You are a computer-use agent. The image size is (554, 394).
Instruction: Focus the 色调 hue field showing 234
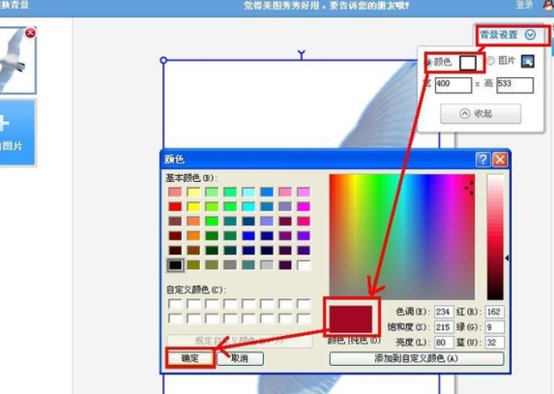[443, 312]
